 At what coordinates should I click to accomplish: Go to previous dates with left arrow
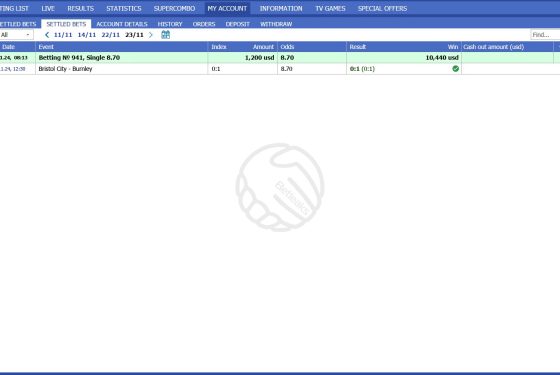point(47,35)
